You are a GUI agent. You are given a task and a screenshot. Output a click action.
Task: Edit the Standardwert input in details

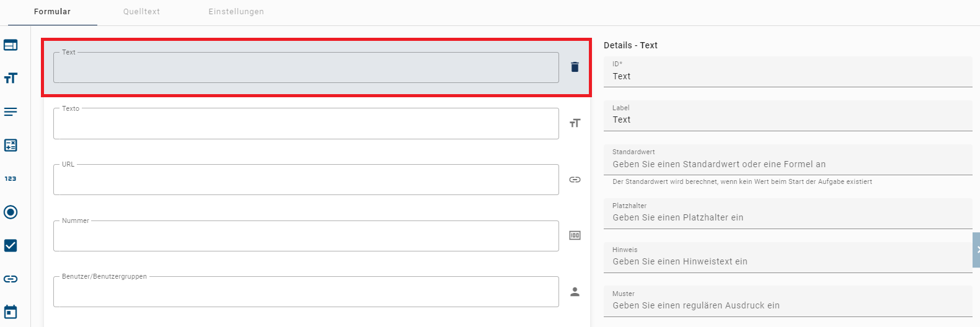pos(787,164)
